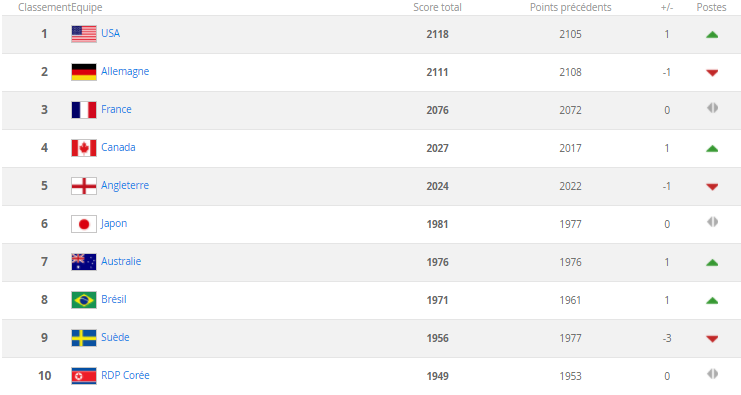Click green up arrow in USA row
This screenshot has height=395, width=741.
tap(712, 34)
